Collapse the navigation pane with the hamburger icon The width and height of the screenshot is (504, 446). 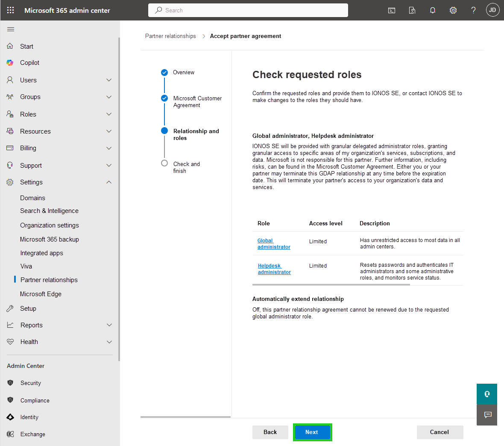11,29
